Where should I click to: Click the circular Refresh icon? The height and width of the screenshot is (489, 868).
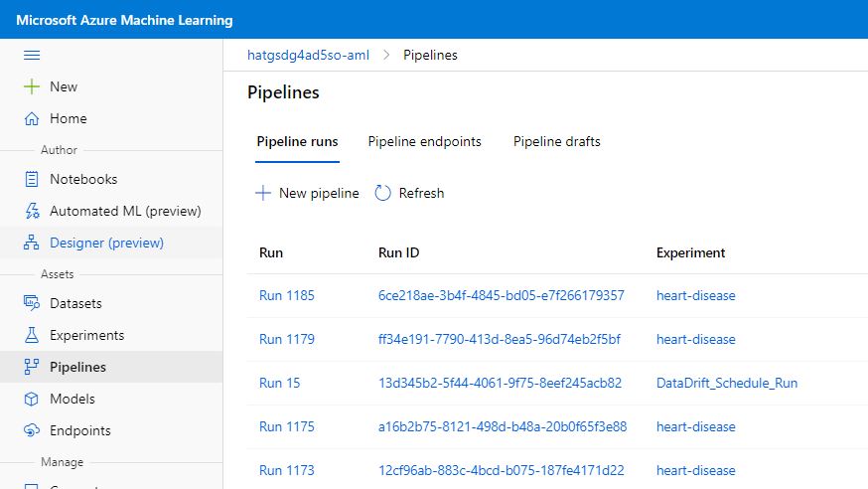(x=382, y=193)
